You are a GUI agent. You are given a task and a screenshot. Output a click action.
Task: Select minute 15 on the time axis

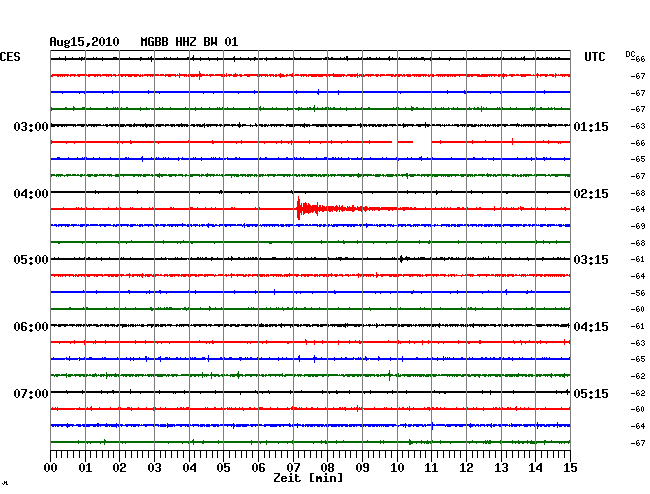point(570,468)
